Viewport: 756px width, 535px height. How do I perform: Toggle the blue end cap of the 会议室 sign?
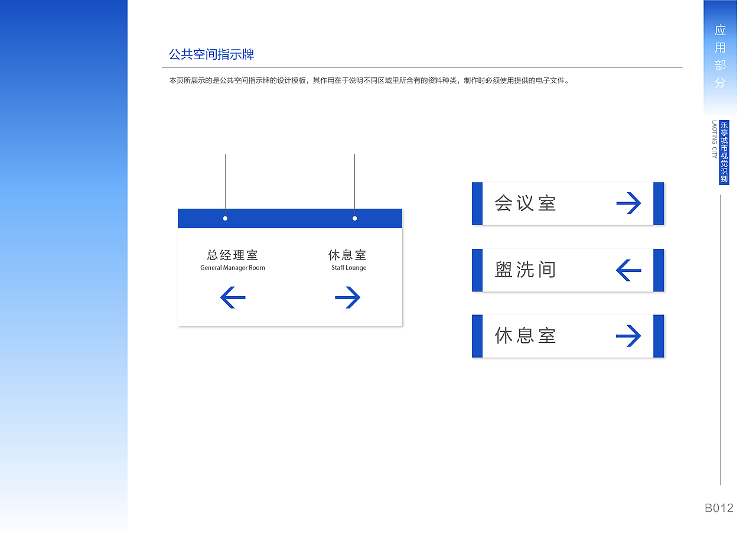477,203
